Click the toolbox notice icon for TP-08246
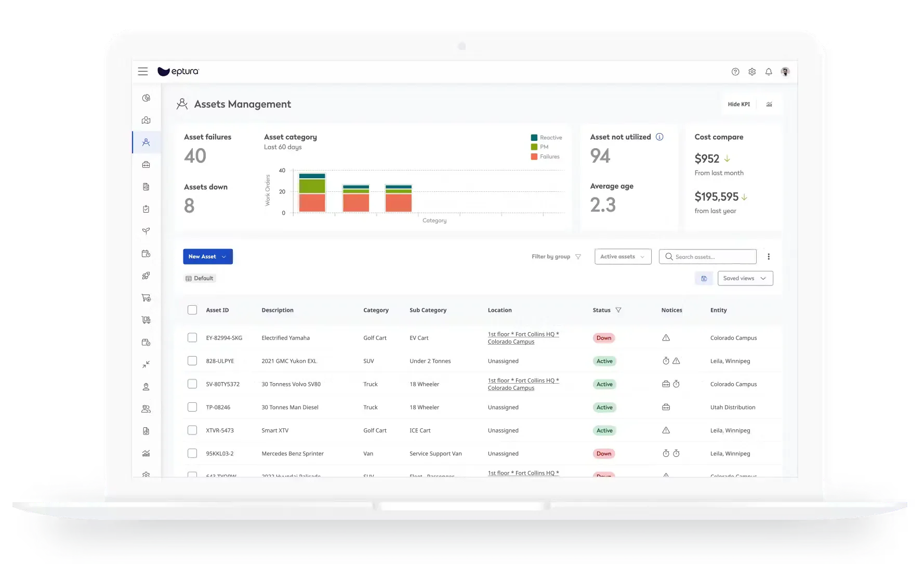This screenshot has height=564, width=924. 666,407
